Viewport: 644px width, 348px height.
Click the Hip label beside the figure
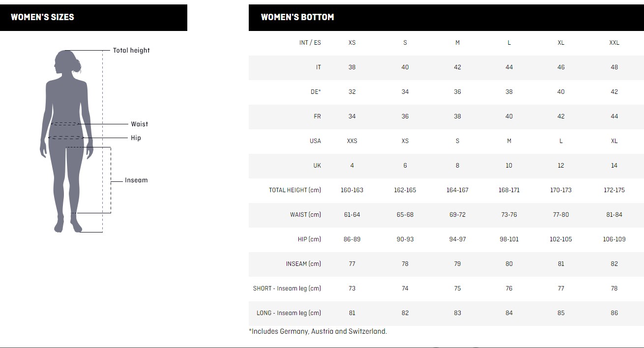tap(136, 138)
